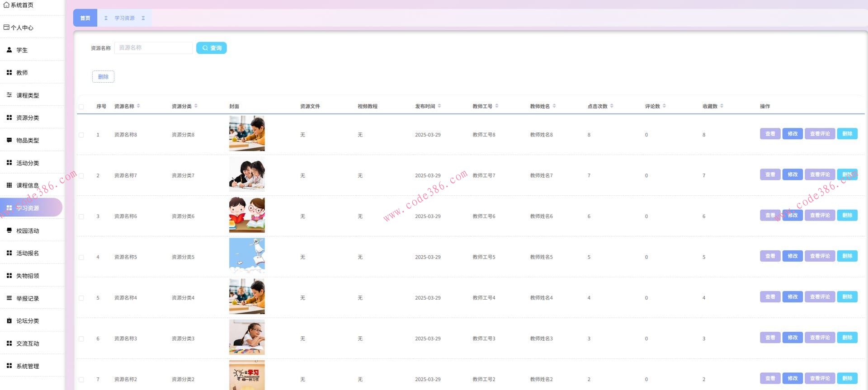Click 修改 for row 资源名称4
The width and height of the screenshot is (868, 390).
(x=793, y=297)
